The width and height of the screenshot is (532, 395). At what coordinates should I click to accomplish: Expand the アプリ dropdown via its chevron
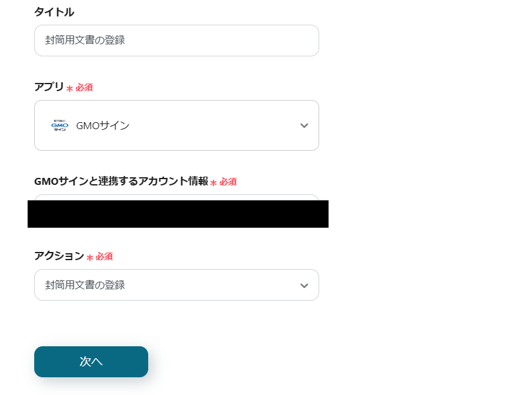tap(303, 125)
